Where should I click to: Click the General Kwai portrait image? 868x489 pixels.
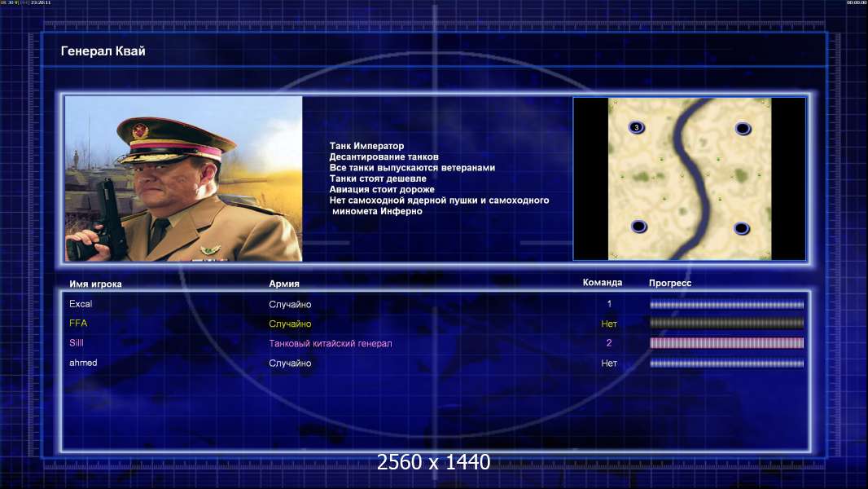coord(184,178)
